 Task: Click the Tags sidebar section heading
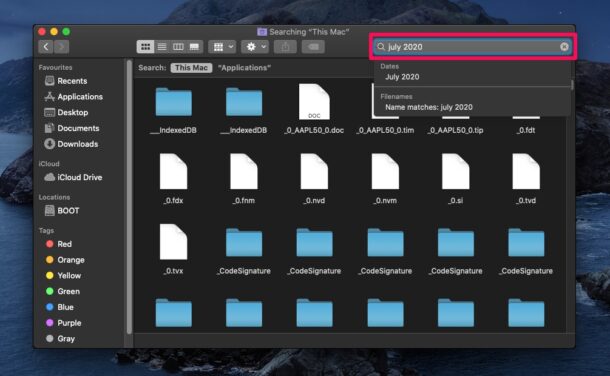46,231
